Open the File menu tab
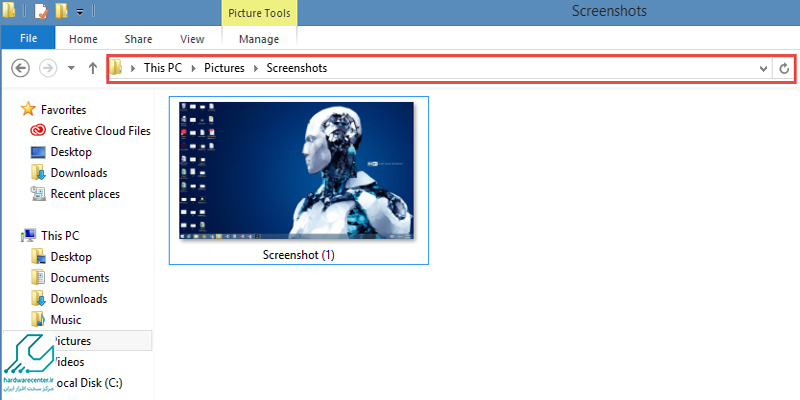800x400 pixels. click(x=28, y=38)
